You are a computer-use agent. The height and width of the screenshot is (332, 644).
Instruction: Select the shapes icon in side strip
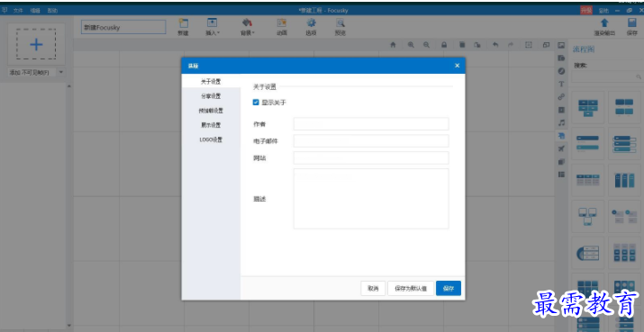pos(561,58)
